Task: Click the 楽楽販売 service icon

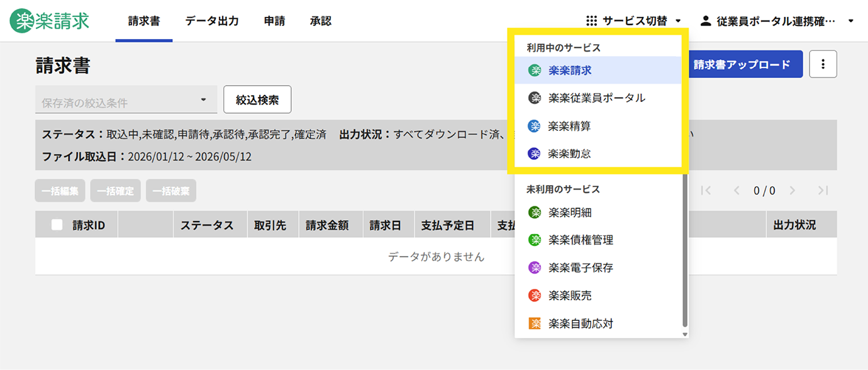Action: click(535, 295)
